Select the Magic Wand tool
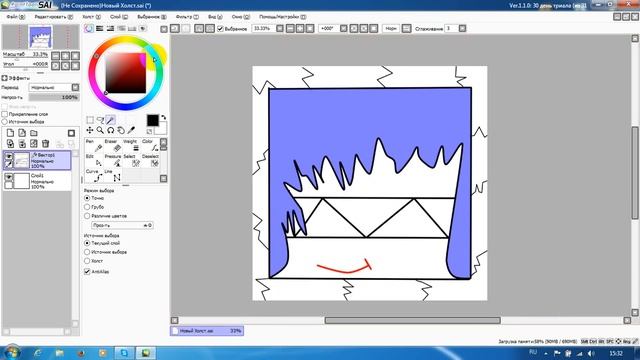640x360 pixels. [110, 120]
